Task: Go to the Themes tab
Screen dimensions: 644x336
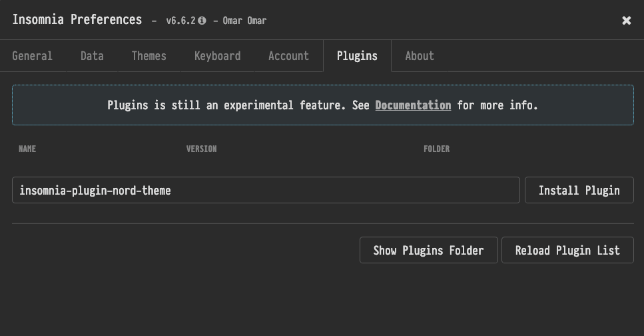Action: pyautogui.click(x=149, y=56)
